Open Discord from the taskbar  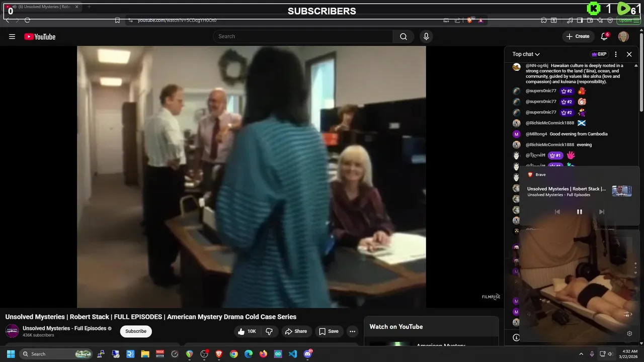coord(308,354)
